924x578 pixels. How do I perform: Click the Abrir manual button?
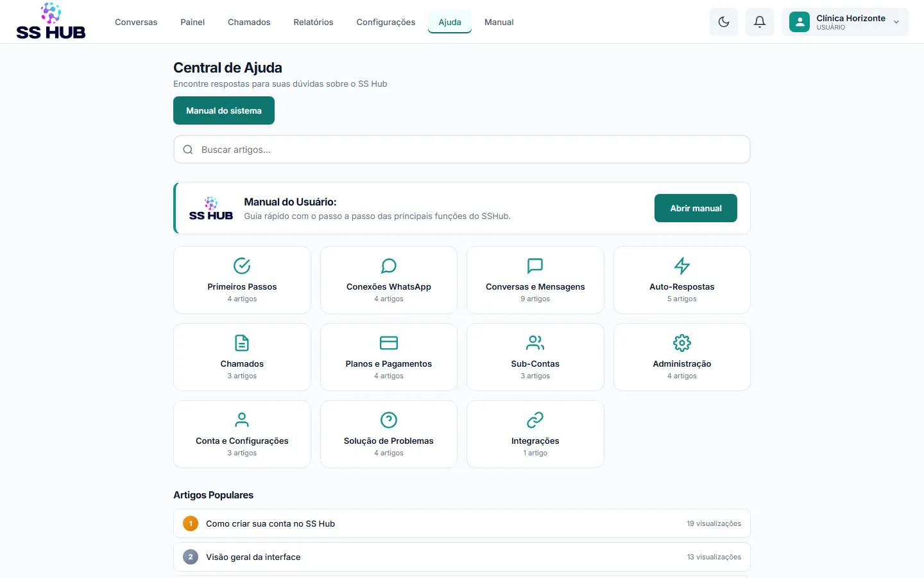pos(696,208)
